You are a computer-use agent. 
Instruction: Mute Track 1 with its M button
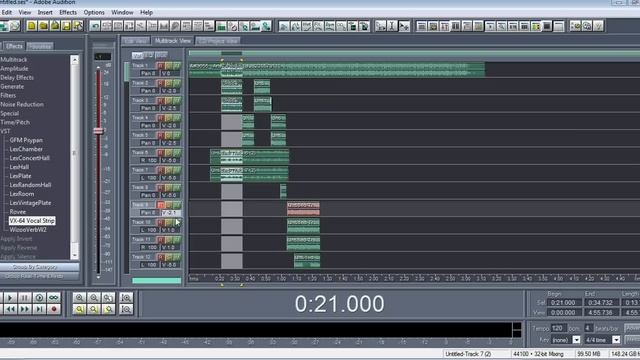click(x=176, y=65)
